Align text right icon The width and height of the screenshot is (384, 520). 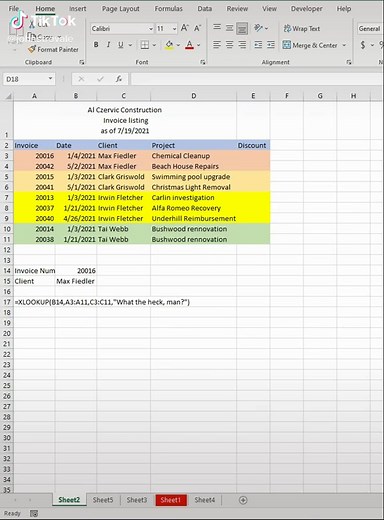point(242,45)
